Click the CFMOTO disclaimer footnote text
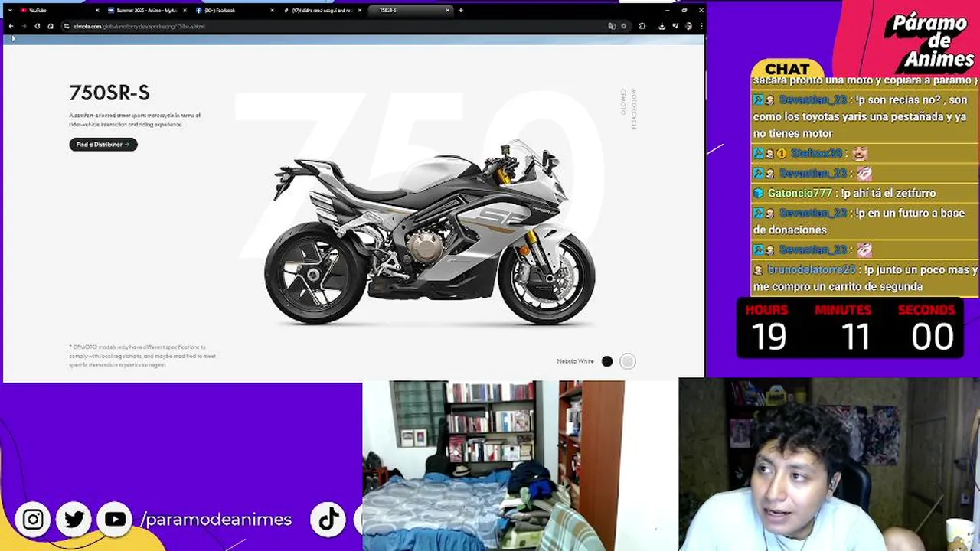This screenshot has height=551, width=980. coord(142,356)
